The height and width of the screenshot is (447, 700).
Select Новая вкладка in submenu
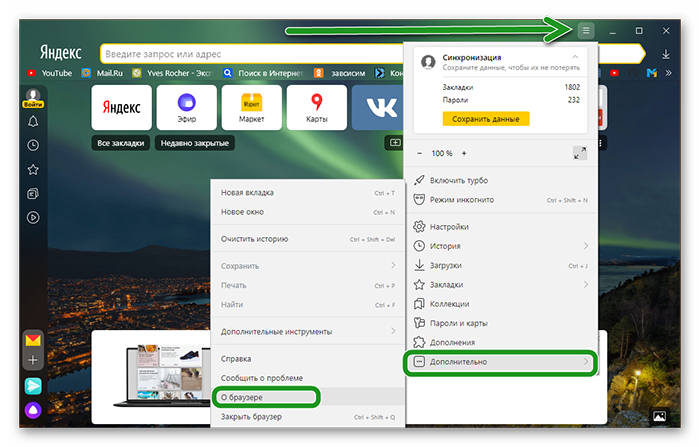(308, 192)
